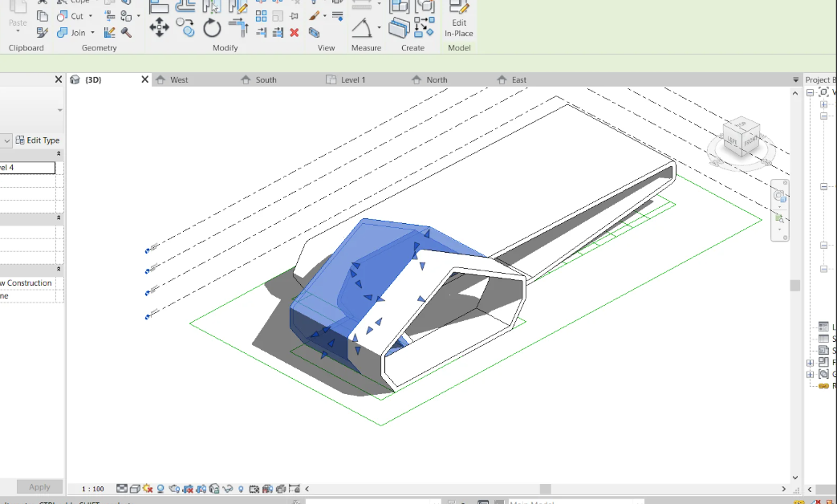Screen dimensions: 837x504
Task: Toggle Reveal Hidden Elements lightbulb
Action: (x=241, y=489)
